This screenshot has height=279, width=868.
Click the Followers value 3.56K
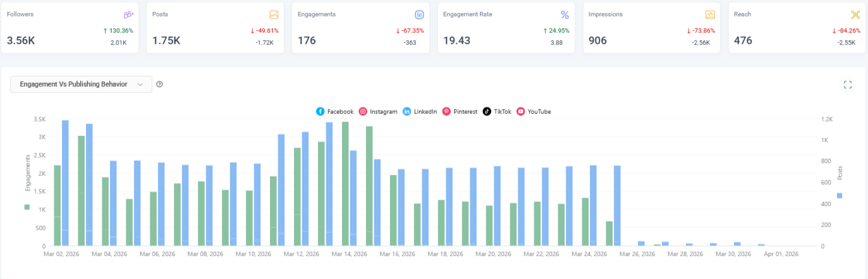pyautogui.click(x=21, y=40)
